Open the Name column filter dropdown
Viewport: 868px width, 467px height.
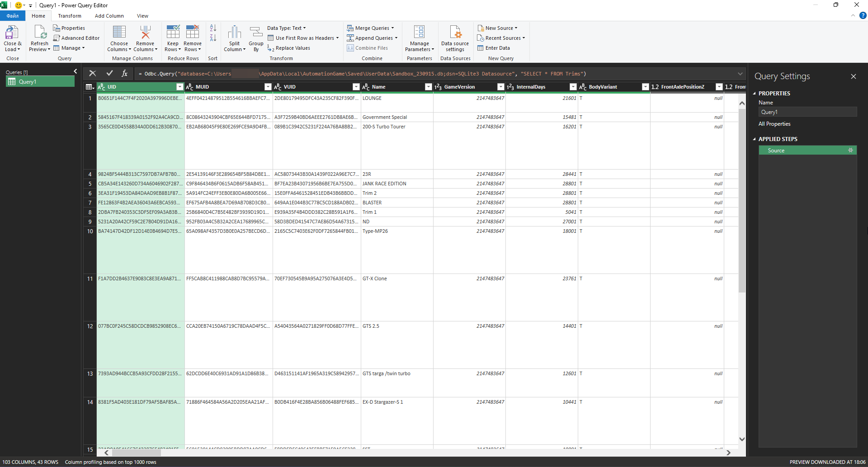pyautogui.click(x=428, y=87)
